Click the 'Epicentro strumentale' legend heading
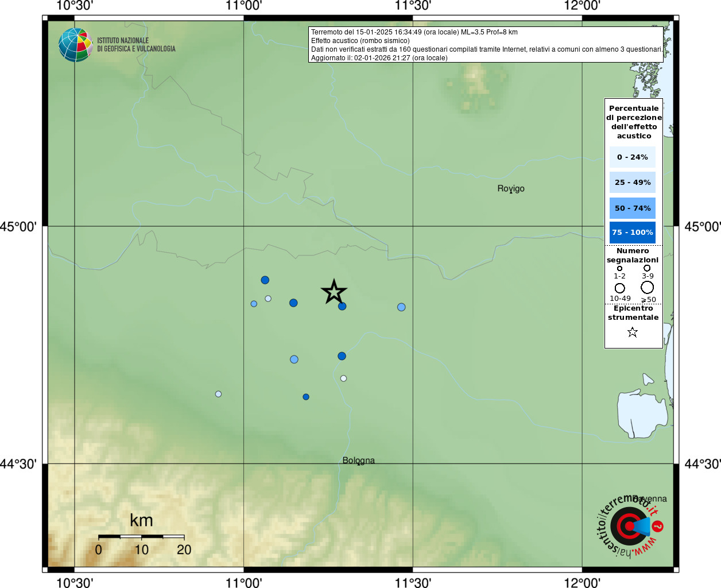Image resolution: width=721 pixels, height=588 pixels. tap(633, 313)
